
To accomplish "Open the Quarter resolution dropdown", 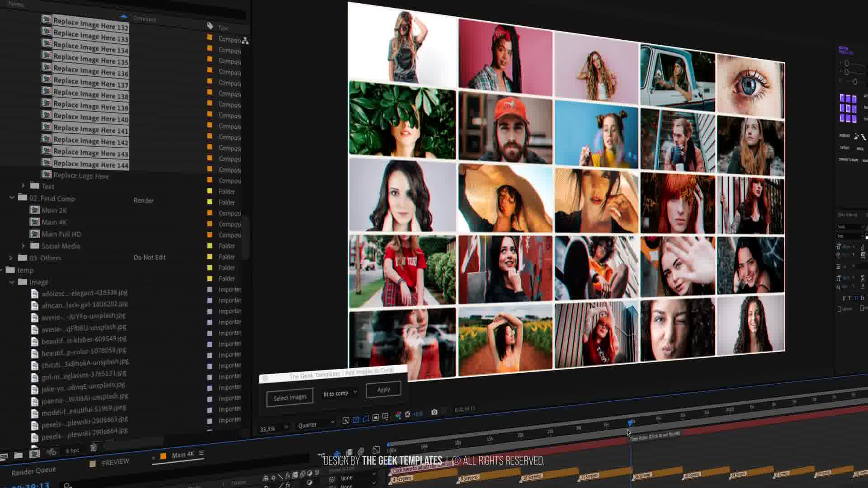I will [x=316, y=424].
